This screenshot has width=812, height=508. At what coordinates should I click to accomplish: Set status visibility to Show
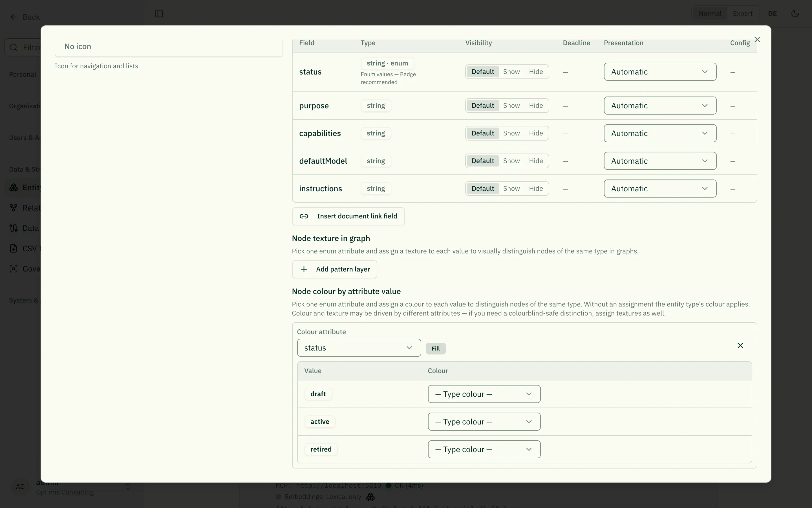click(511, 72)
